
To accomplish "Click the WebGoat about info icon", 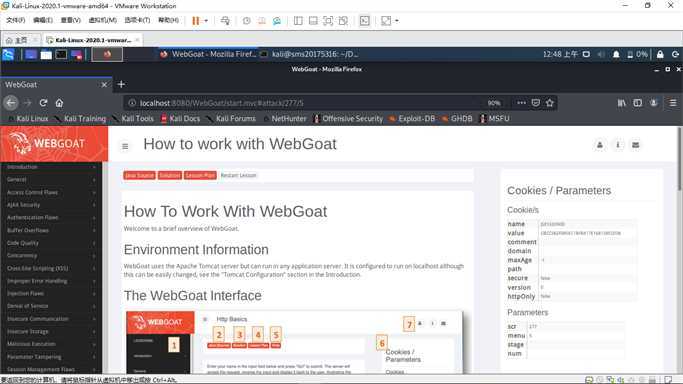I will (x=618, y=145).
